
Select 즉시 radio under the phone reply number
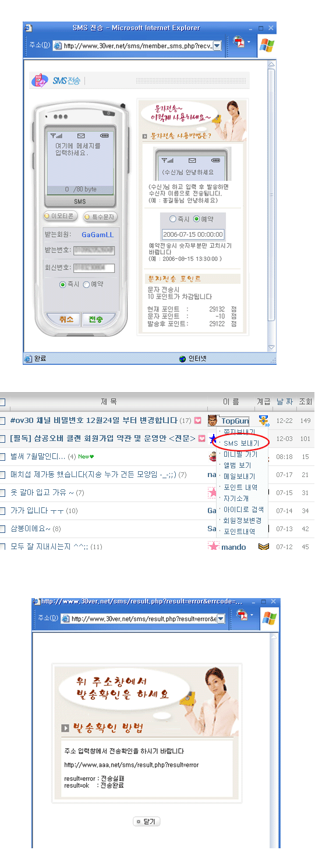coord(63,284)
